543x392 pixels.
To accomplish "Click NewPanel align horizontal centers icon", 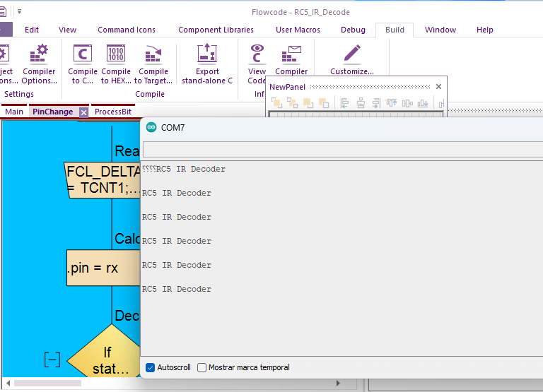I will pos(361,102).
